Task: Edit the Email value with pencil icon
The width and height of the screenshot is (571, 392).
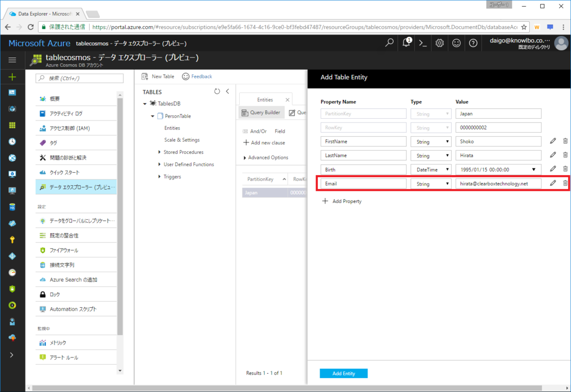Action: (553, 183)
